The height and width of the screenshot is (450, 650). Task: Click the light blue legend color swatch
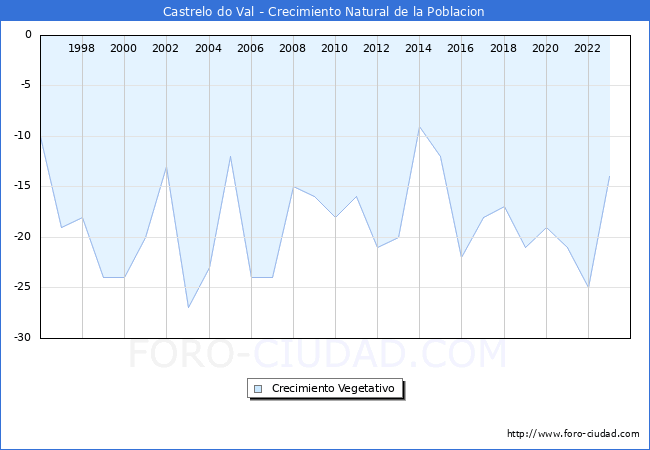tap(258, 389)
